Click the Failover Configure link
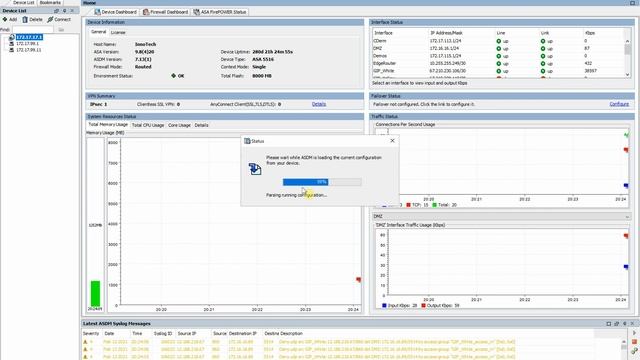 (x=619, y=104)
